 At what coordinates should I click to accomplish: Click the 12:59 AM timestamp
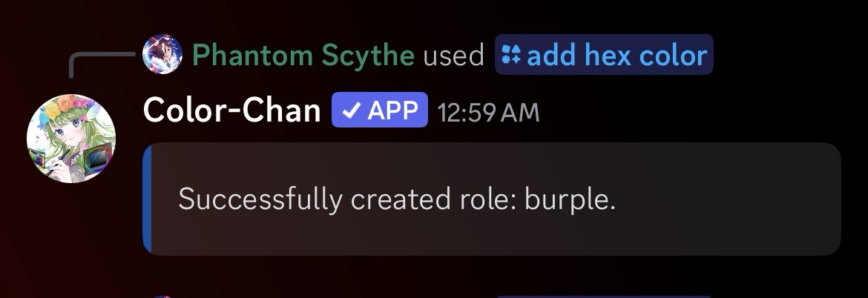point(488,112)
